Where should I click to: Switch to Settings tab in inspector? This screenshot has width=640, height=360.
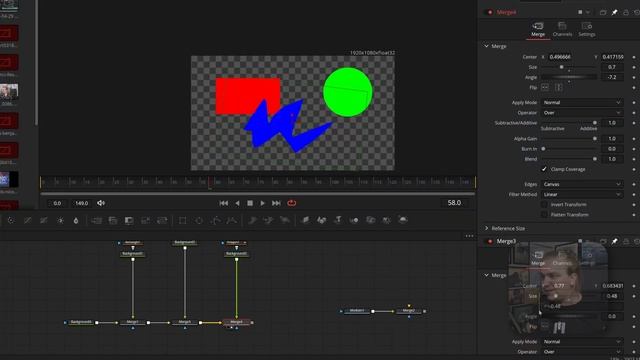click(587, 30)
